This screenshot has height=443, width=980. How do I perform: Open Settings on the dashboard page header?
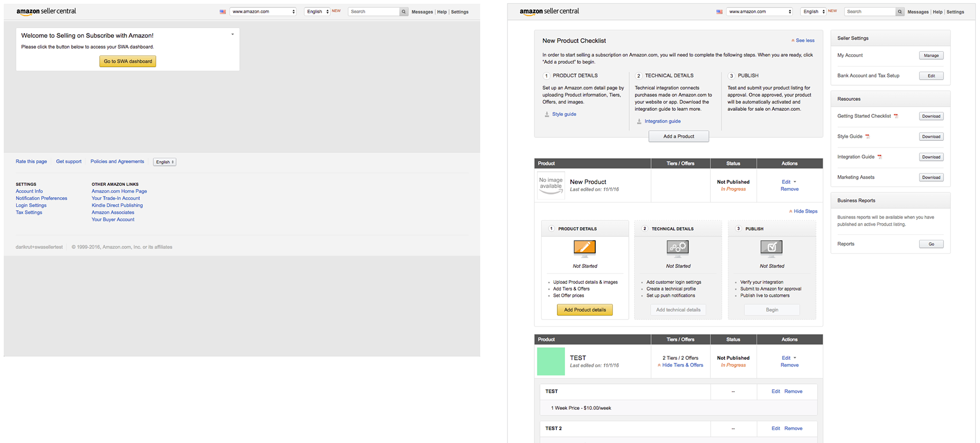[955, 12]
